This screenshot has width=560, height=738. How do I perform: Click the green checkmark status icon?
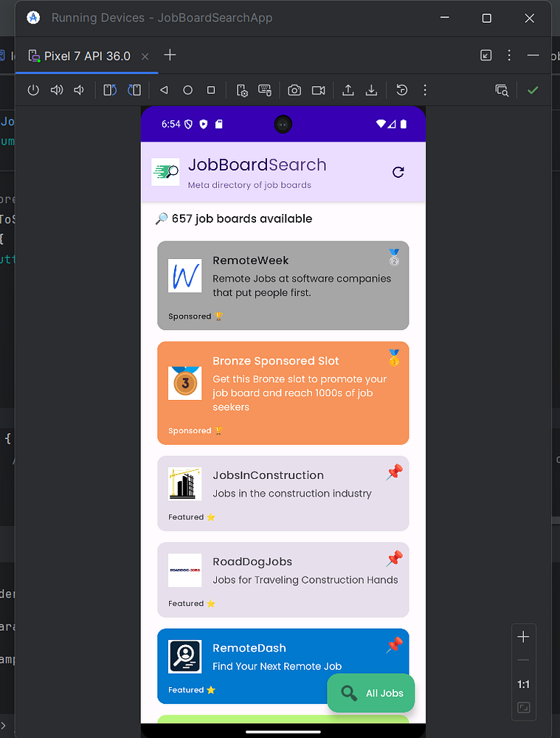533,90
